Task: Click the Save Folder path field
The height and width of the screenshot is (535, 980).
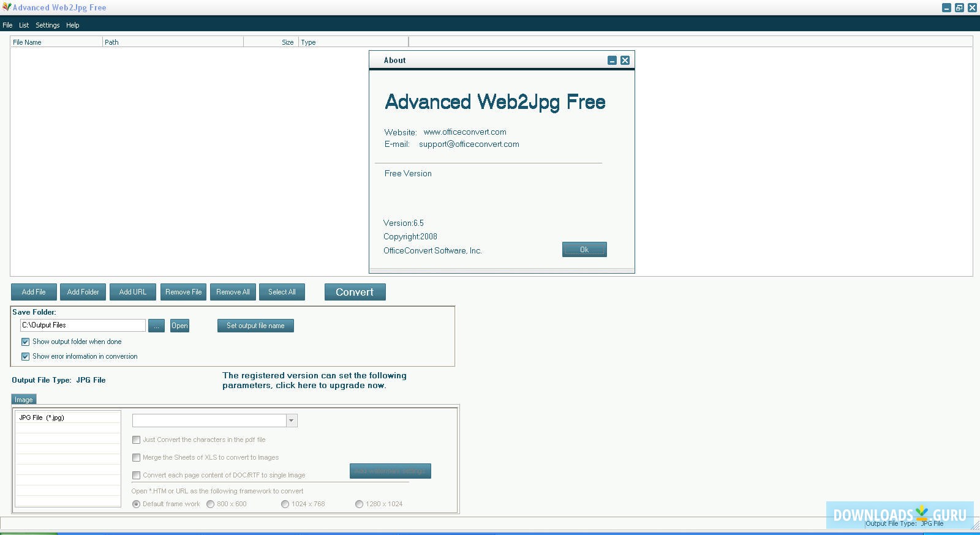Action: [83, 325]
